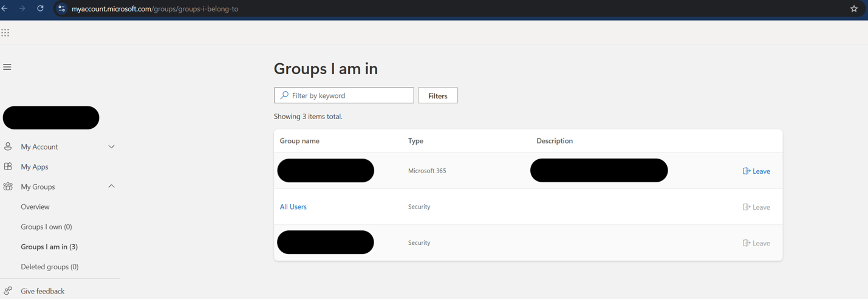
Task: Open Groups I own (0)
Action: pos(46,227)
